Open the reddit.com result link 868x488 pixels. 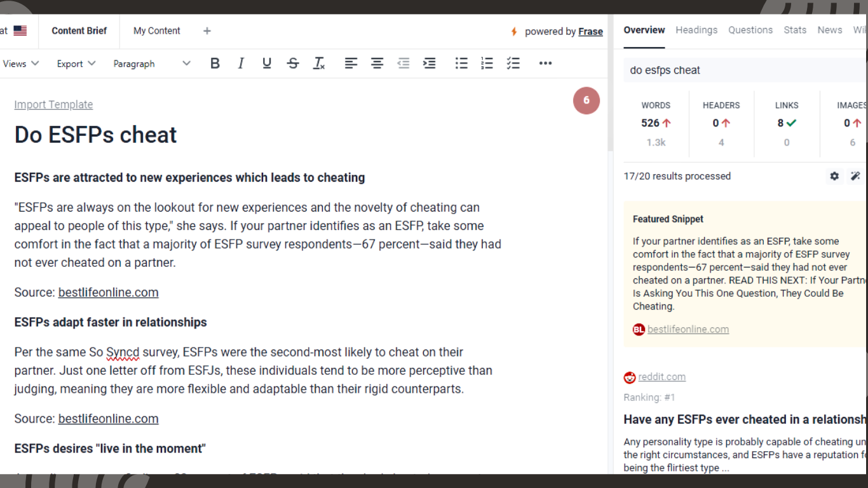click(x=661, y=377)
